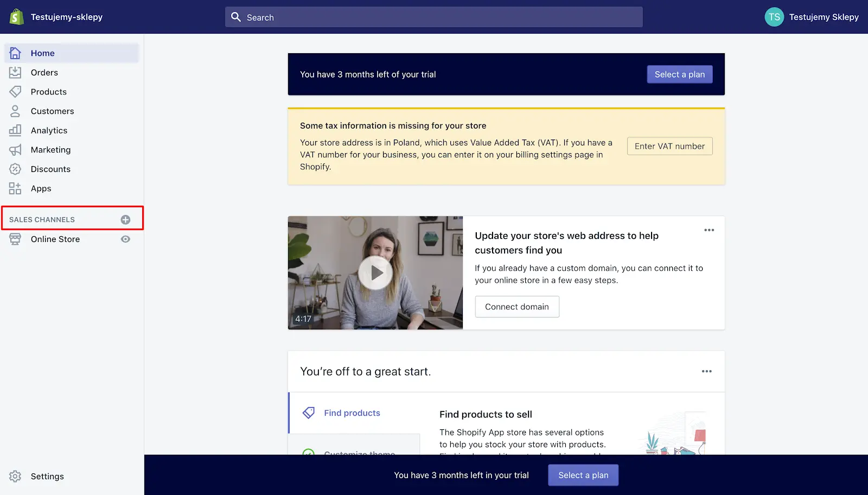Image resolution: width=868 pixels, height=495 pixels.
Task: Click the search magnifier icon
Action: pos(236,17)
